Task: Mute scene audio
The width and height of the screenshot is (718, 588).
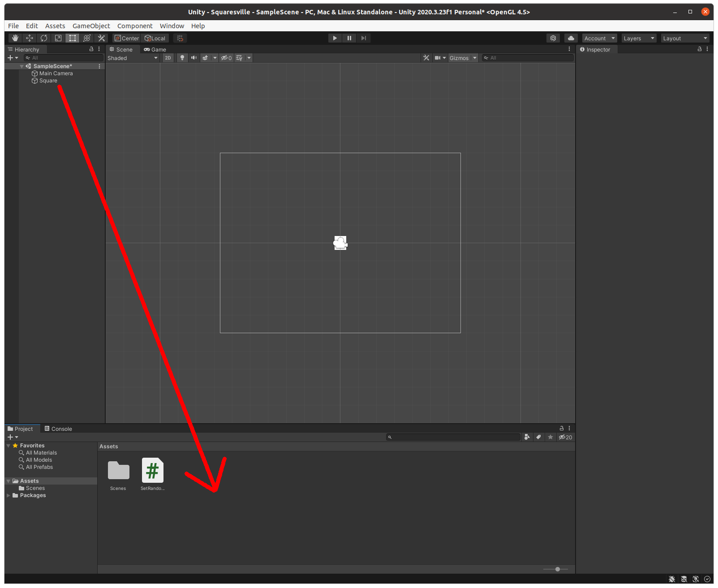Action: pos(194,57)
